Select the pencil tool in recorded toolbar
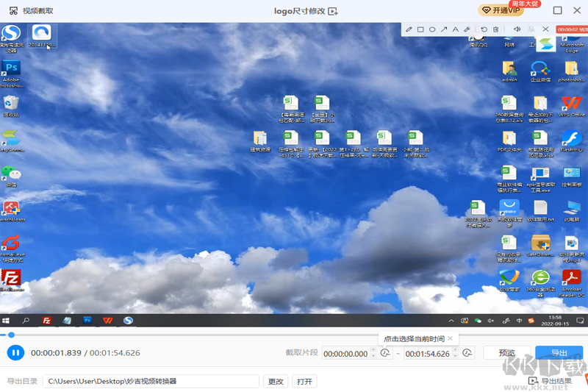 pos(409,29)
